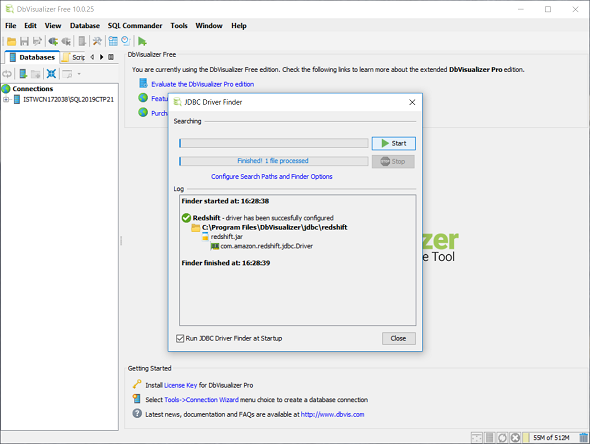This screenshot has width=590, height=444.
Task: Open the dropdown arrow in Databases toolbar
Action: coord(79,74)
